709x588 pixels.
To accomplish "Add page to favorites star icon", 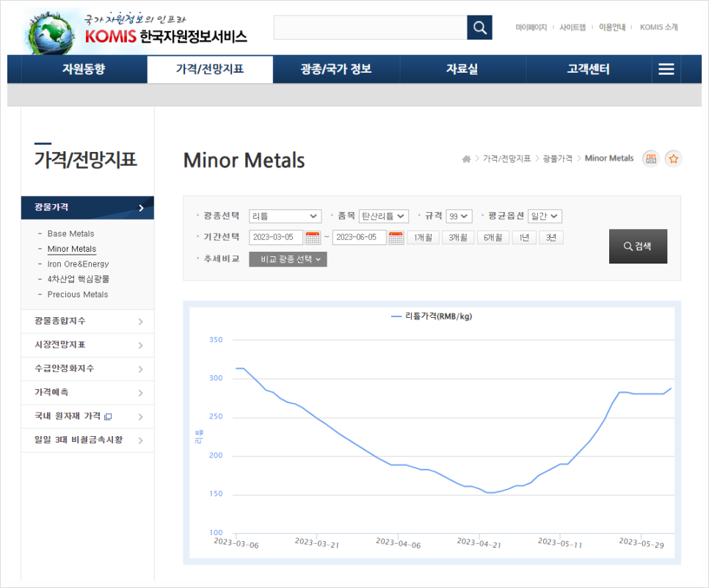I will (x=673, y=159).
